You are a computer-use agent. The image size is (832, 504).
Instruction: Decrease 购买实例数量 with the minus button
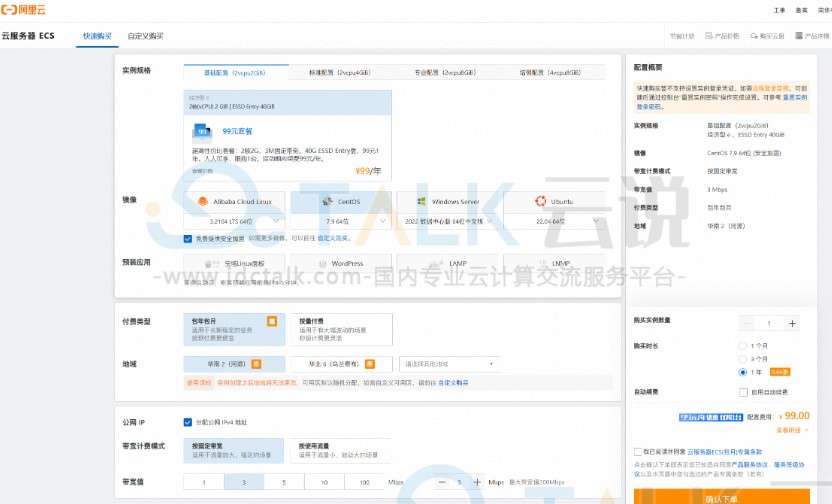747,323
